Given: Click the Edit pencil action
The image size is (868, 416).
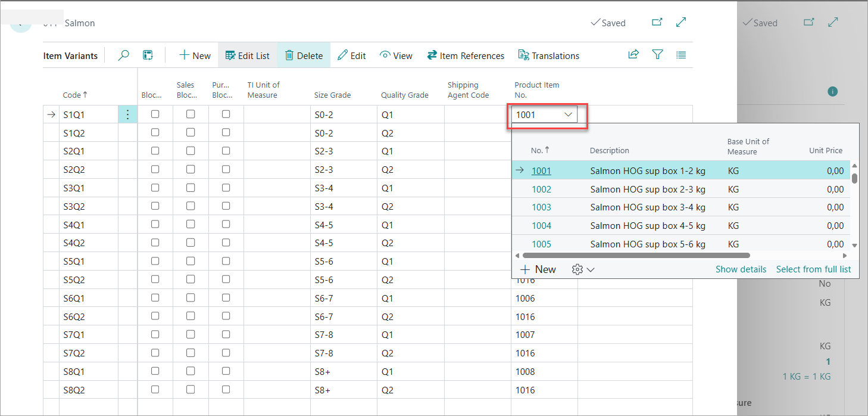Looking at the screenshot, I should [x=351, y=55].
